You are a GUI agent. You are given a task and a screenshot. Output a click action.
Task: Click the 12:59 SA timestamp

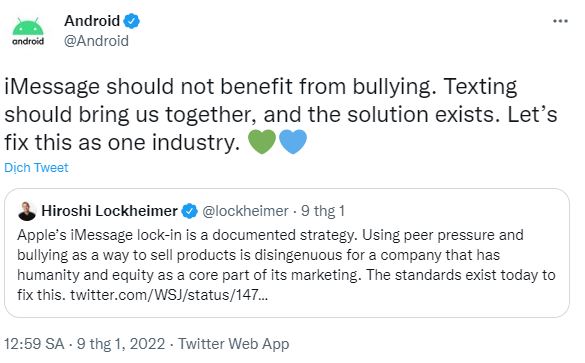tap(34, 344)
